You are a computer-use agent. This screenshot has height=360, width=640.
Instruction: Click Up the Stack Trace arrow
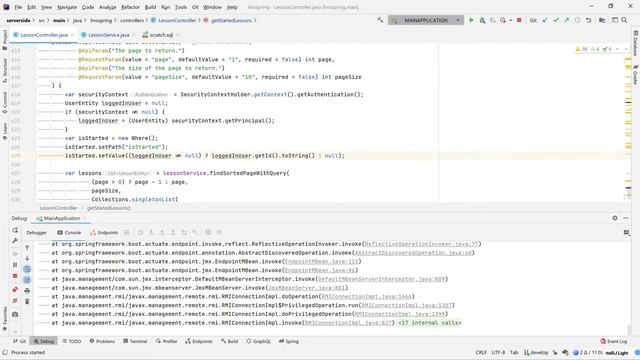pyautogui.click(x=27, y=247)
